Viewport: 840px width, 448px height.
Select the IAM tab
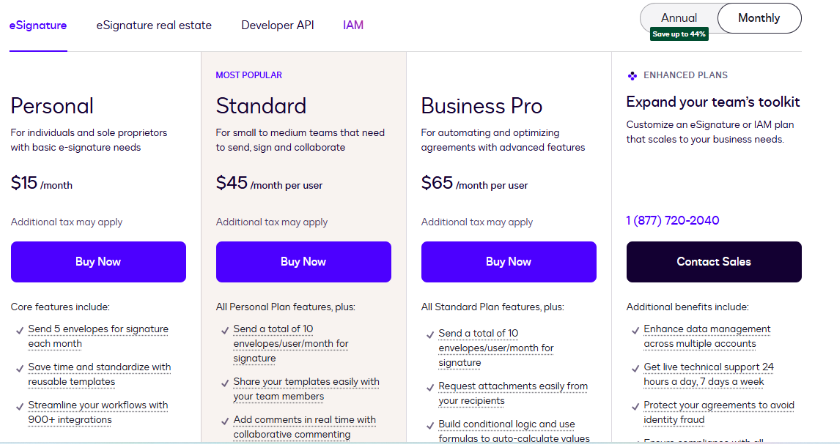click(x=353, y=24)
